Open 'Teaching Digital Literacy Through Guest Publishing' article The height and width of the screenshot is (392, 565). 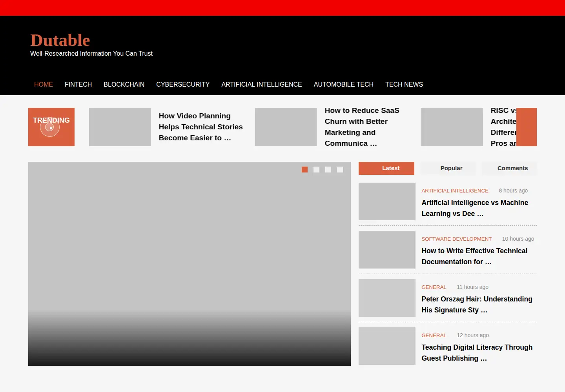[x=477, y=353]
